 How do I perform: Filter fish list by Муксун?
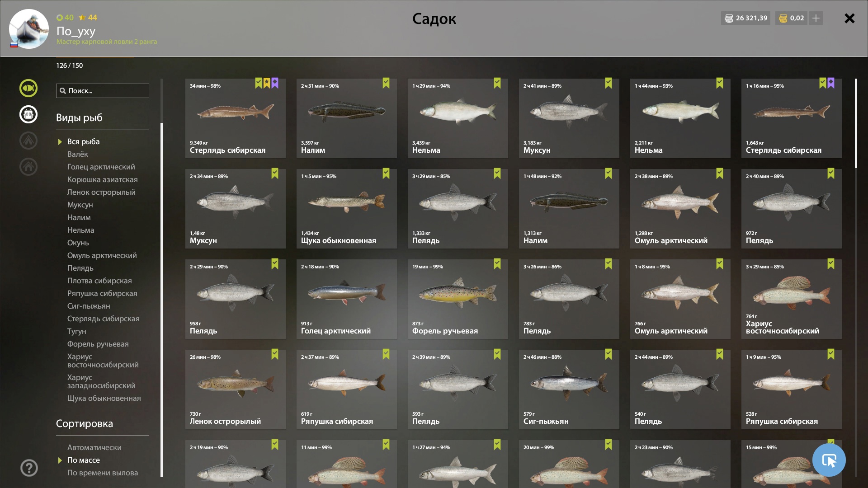tap(80, 205)
